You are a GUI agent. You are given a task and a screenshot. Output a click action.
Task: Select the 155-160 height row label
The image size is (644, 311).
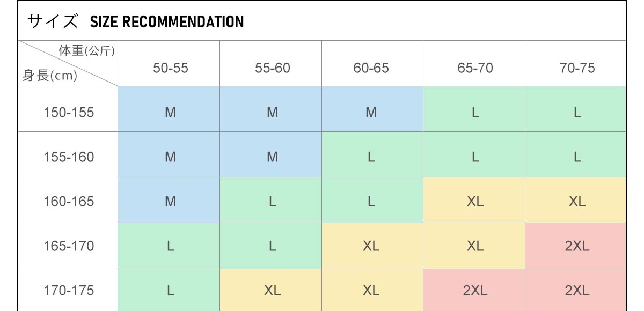(x=69, y=157)
